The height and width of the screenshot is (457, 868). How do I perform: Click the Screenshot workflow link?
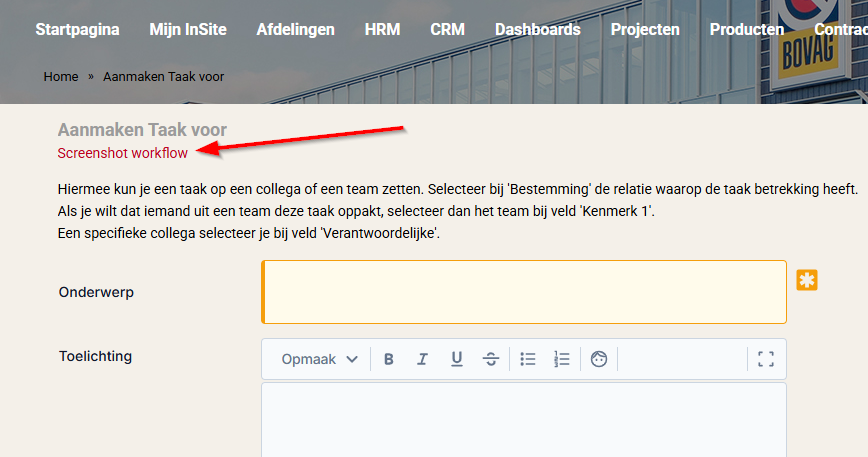tap(123, 153)
